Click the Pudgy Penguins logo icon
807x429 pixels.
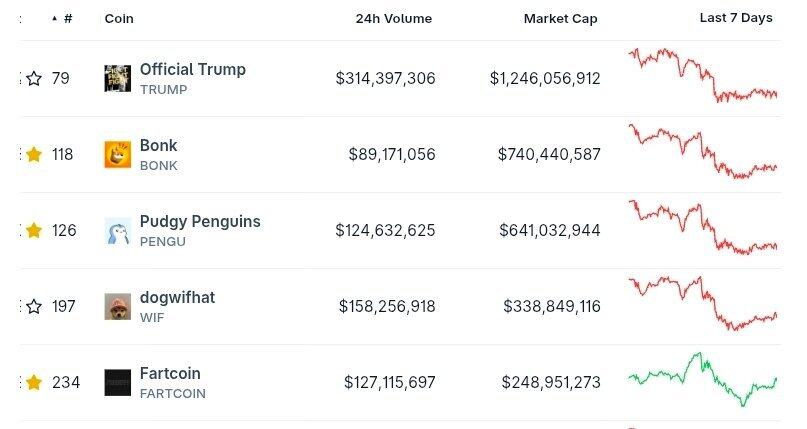coord(117,230)
